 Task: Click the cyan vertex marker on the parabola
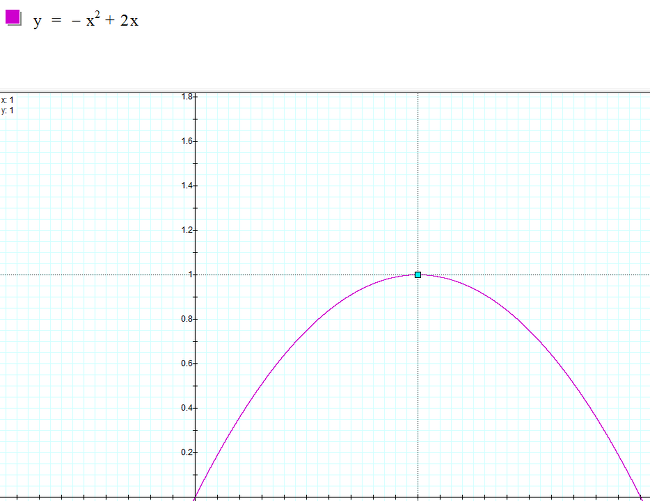[x=418, y=275]
